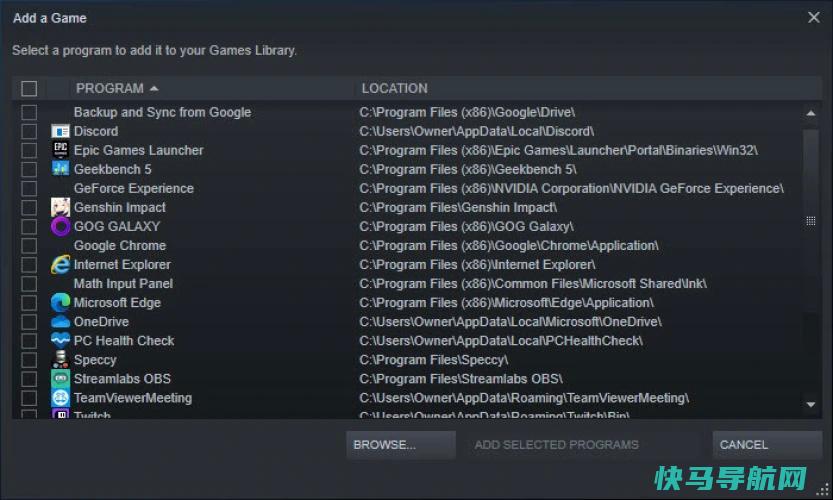The width and height of the screenshot is (833, 500).
Task: Select the Backup and Sync from Google row
Action: (407, 112)
